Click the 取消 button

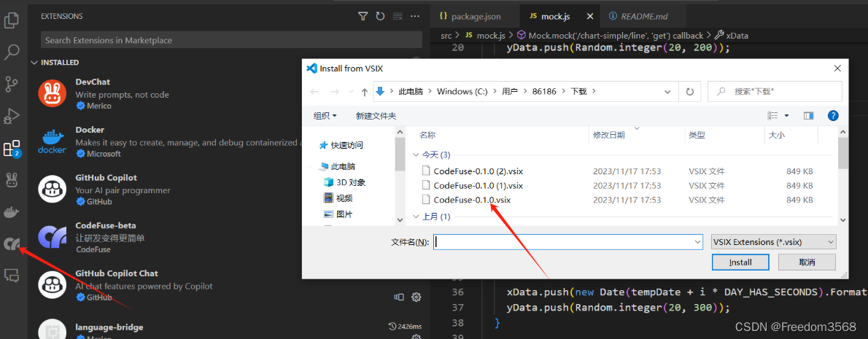807,262
